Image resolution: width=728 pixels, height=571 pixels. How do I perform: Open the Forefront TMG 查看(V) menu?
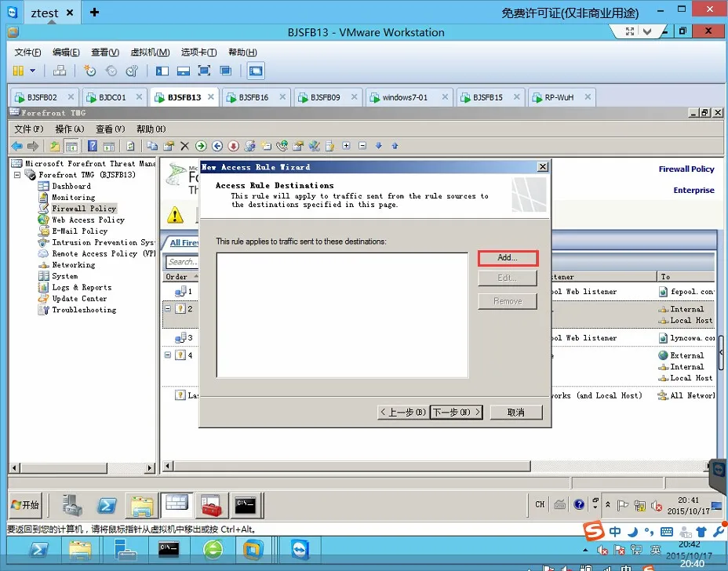[x=111, y=129]
